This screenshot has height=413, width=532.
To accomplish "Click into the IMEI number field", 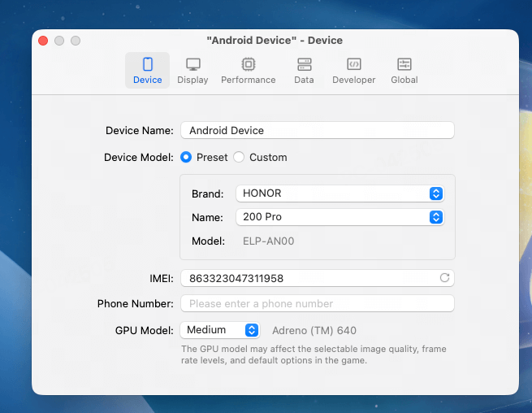I will [309, 278].
